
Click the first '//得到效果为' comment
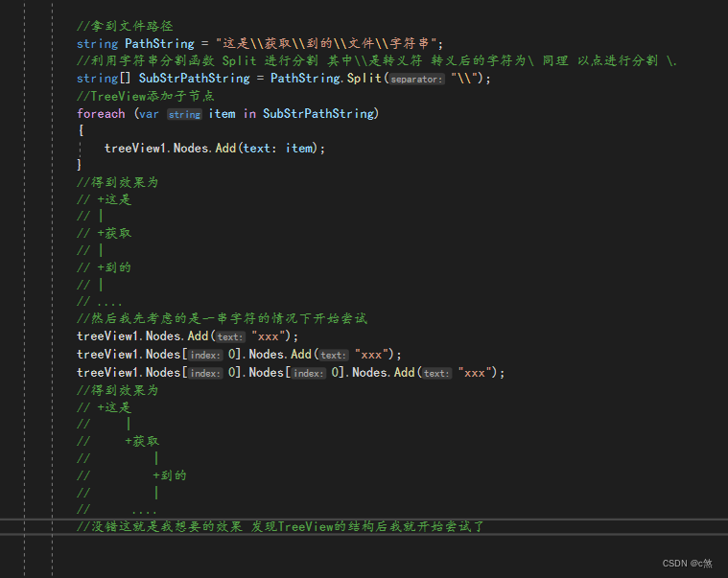(x=117, y=182)
